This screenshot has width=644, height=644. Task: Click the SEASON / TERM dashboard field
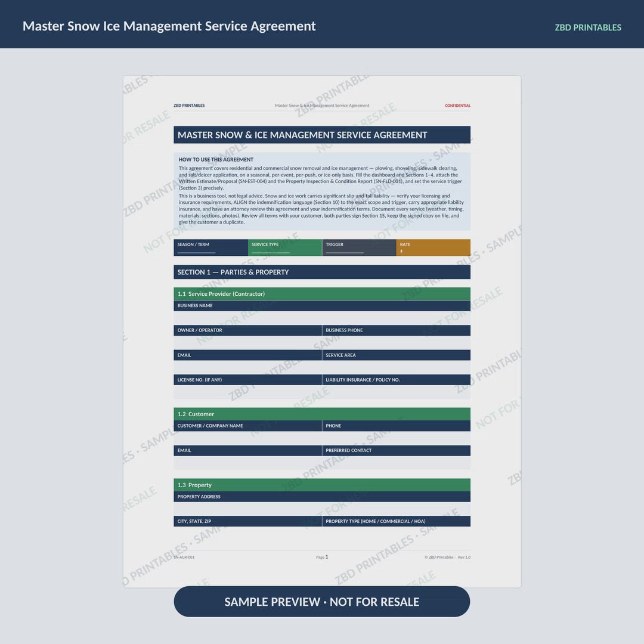pos(210,247)
